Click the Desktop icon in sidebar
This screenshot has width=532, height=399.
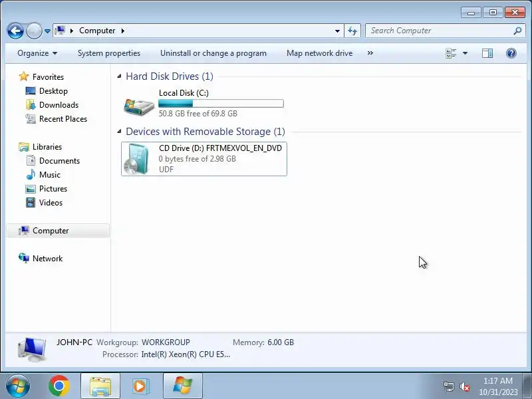[x=31, y=91]
